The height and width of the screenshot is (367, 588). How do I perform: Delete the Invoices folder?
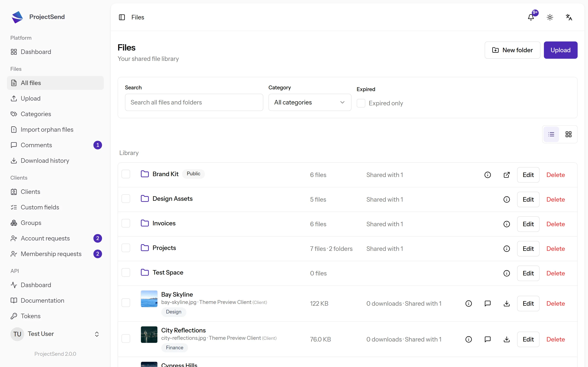click(x=555, y=224)
